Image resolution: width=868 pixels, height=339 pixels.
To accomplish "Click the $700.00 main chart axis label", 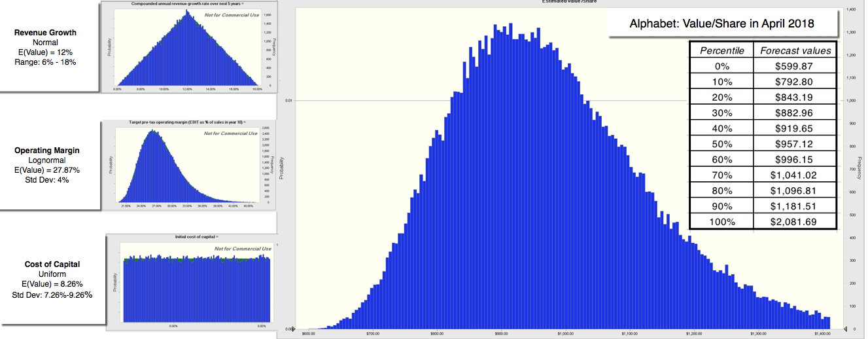I will [373, 334].
